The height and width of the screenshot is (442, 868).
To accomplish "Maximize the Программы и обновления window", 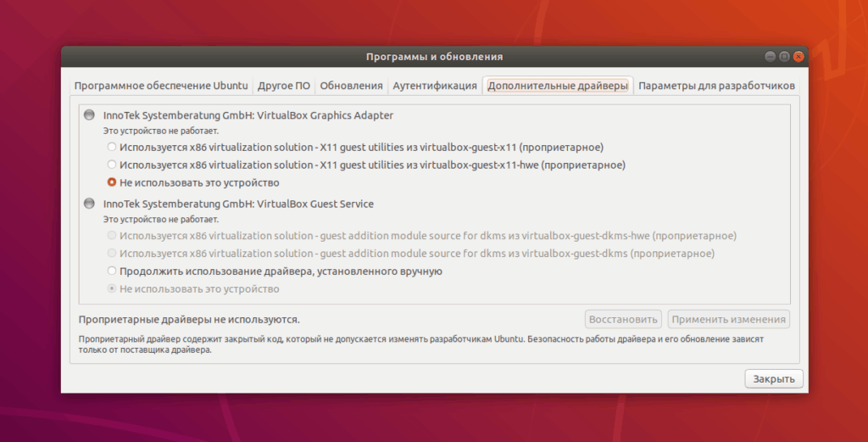I will click(x=784, y=57).
